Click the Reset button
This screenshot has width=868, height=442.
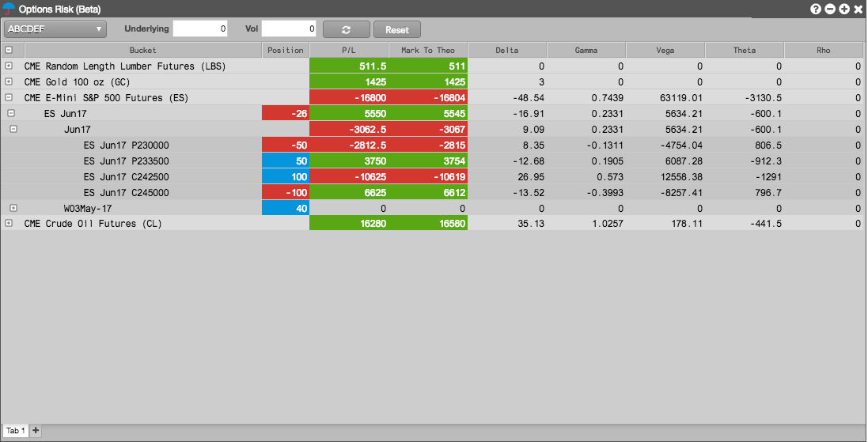[x=397, y=29]
